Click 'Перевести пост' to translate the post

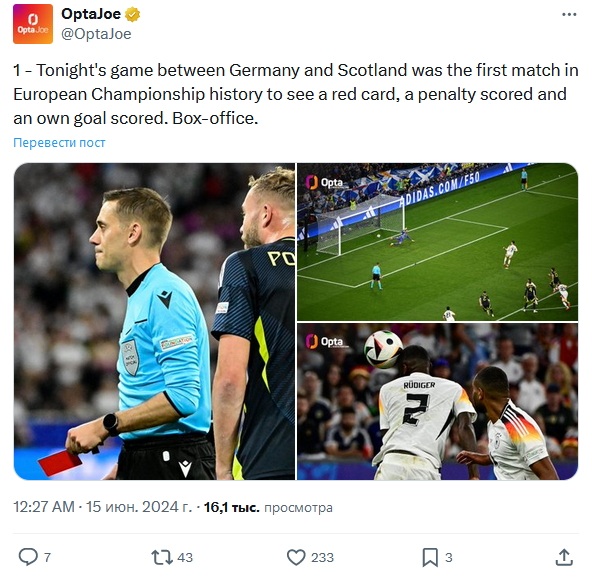(59, 143)
